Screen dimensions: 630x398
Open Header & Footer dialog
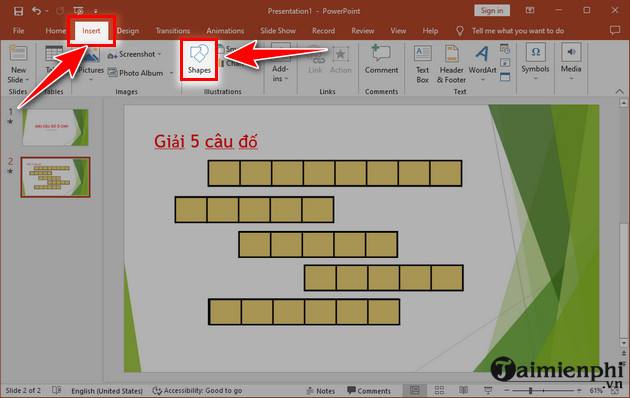(451, 64)
